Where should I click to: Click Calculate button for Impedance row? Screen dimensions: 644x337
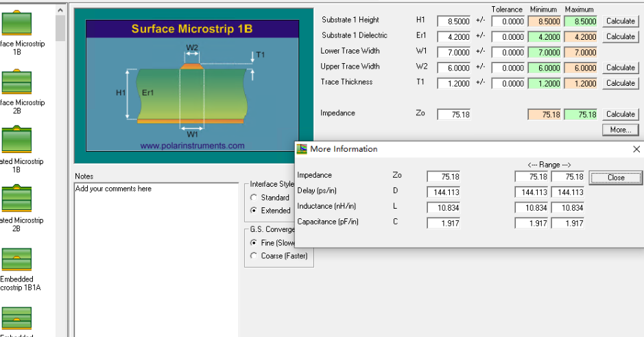pos(620,115)
